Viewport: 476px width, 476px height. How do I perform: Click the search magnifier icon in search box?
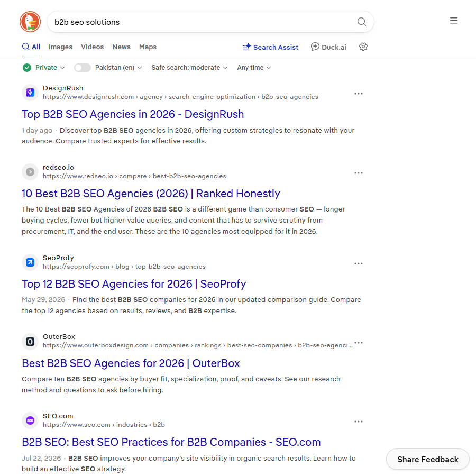pos(361,22)
